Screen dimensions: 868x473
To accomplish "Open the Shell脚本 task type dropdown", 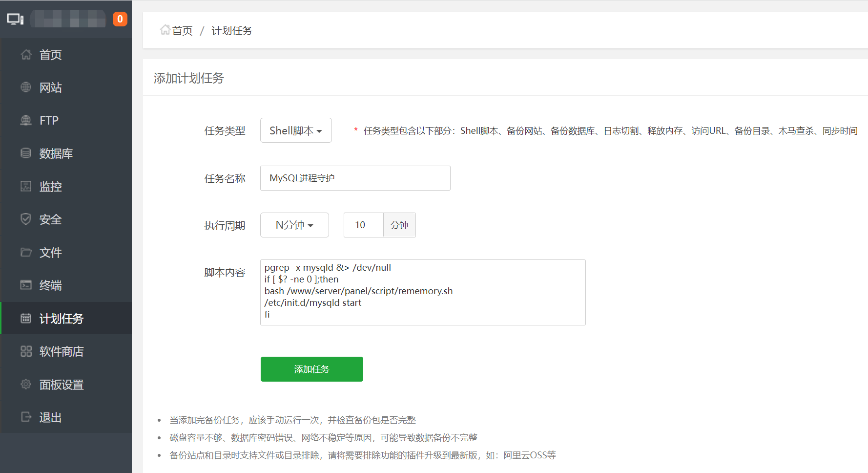I will [x=296, y=130].
